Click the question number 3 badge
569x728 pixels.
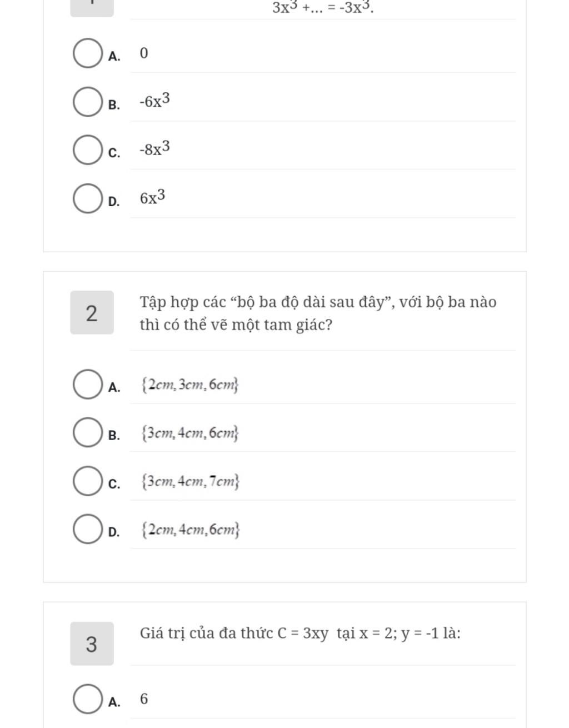(x=92, y=644)
